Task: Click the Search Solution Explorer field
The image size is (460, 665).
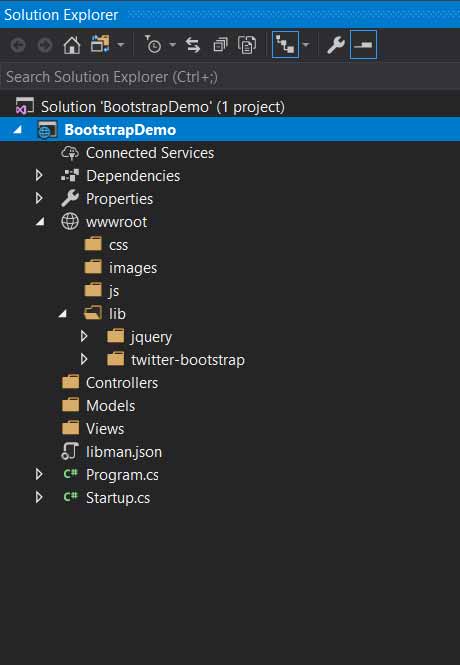Action: click(230, 77)
